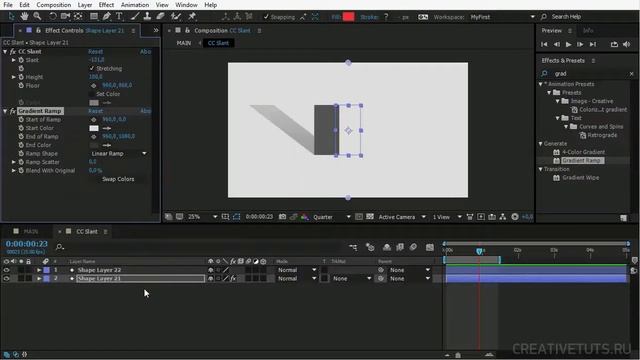Toggle the Stretching checkbox

pyautogui.click(x=92, y=68)
